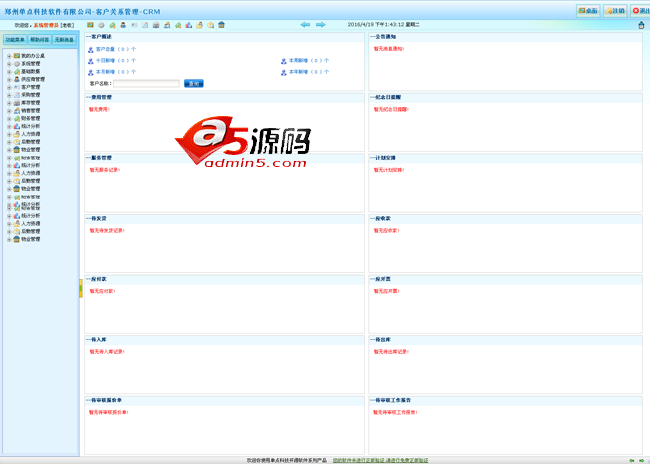This screenshot has height=464, width=650.
Task: Open the 帮助问答 tab
Action: point(40,39)
